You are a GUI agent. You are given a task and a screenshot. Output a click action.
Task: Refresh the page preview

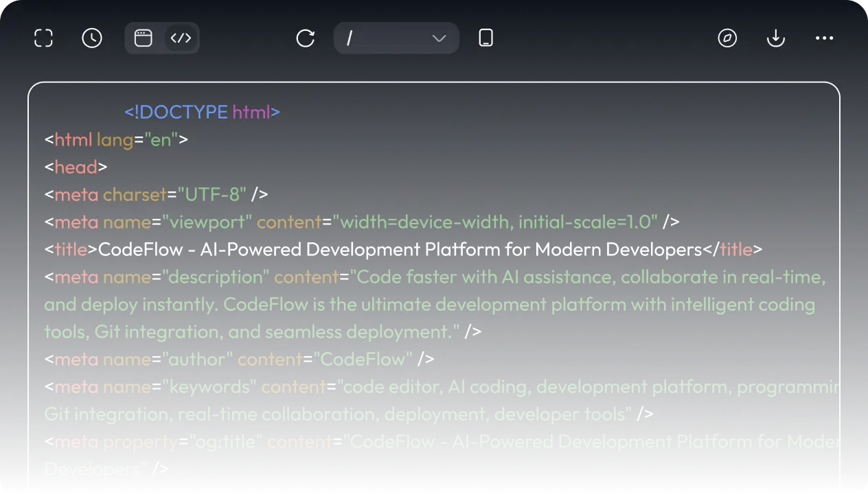pyautogui.click(x=306, y=38)
